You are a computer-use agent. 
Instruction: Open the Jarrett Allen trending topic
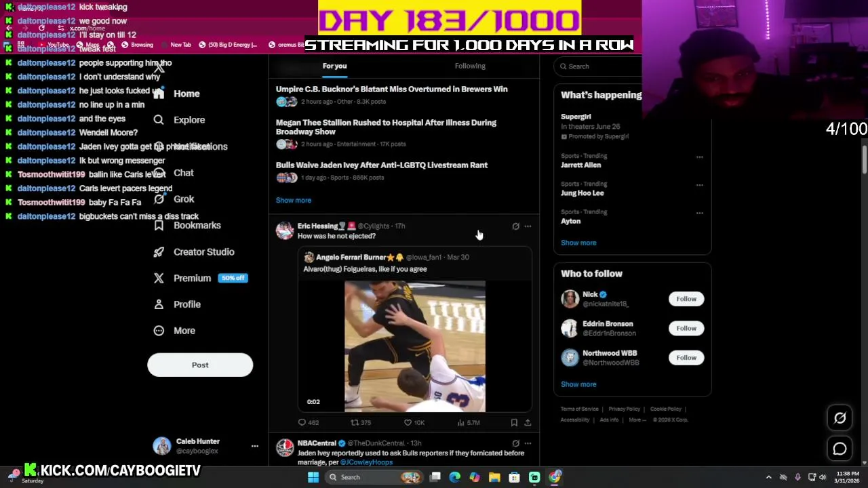click(x=581, y=165)
